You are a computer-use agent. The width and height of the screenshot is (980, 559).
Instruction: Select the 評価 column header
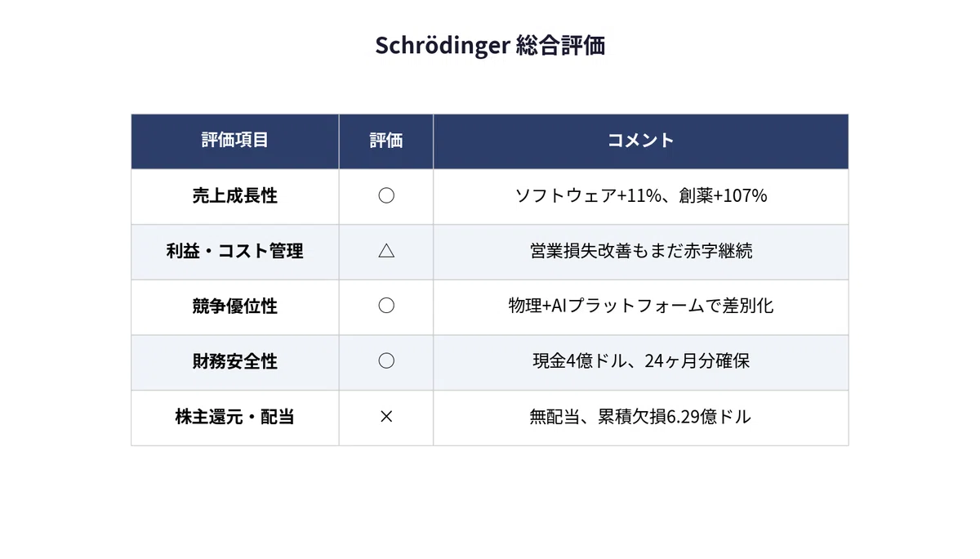point(386,141)
